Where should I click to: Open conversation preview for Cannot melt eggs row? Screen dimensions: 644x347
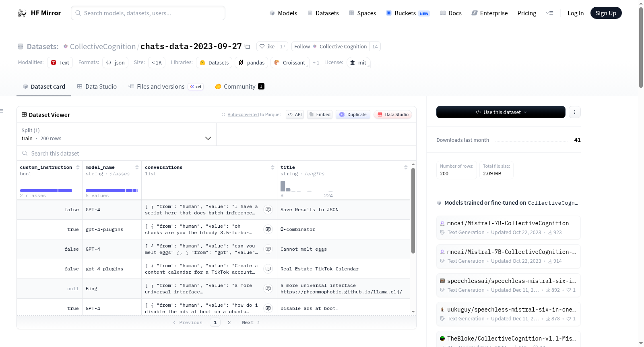[x=268, y=249]
